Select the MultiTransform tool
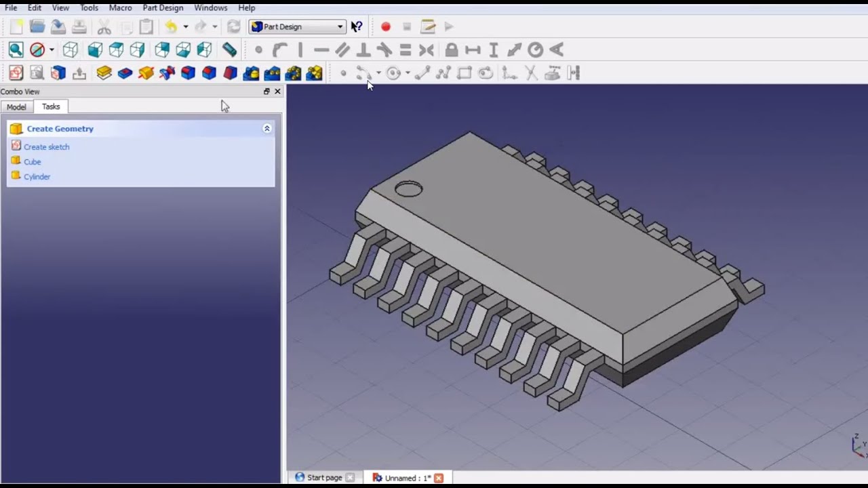 coord(314,73)
